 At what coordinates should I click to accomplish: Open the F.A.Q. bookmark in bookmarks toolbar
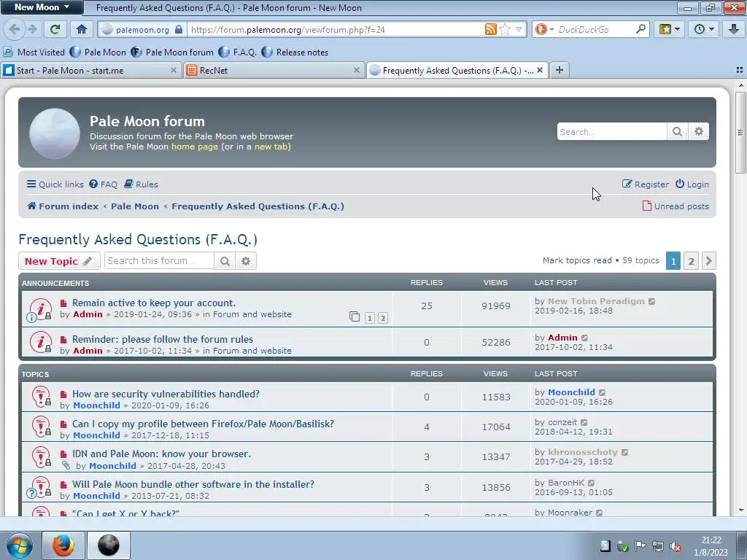pos(238,52)
